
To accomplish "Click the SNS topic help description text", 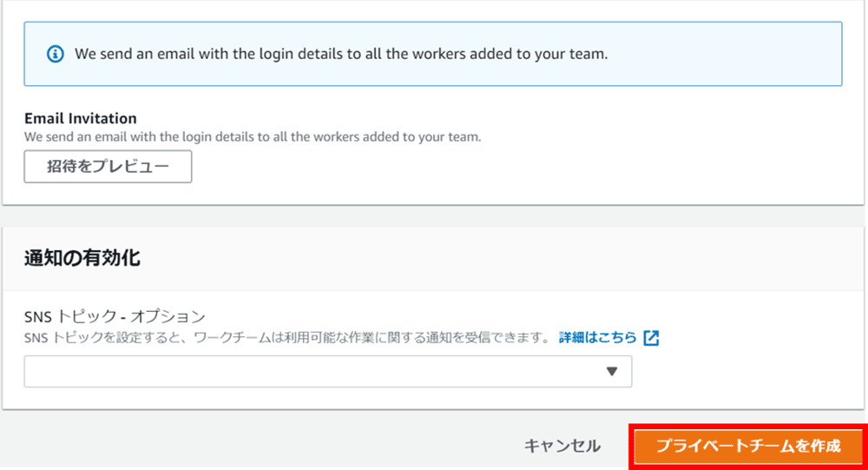I will [286, 338].
